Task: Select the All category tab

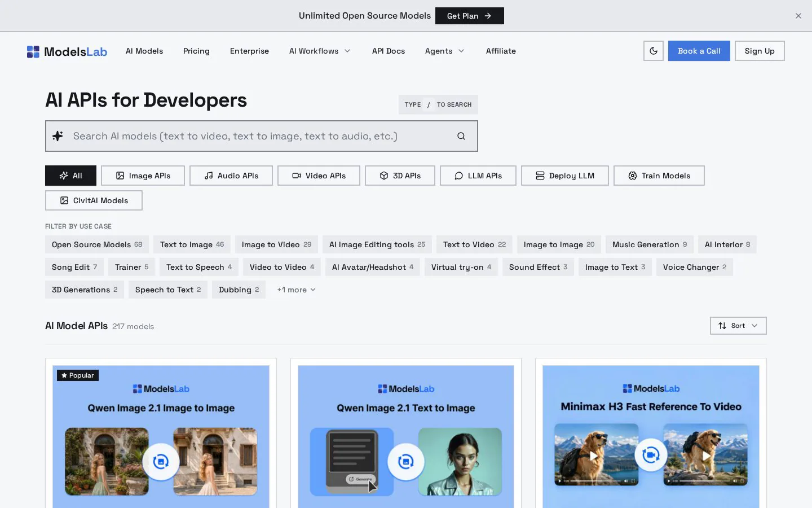Action: pos(71,176)
